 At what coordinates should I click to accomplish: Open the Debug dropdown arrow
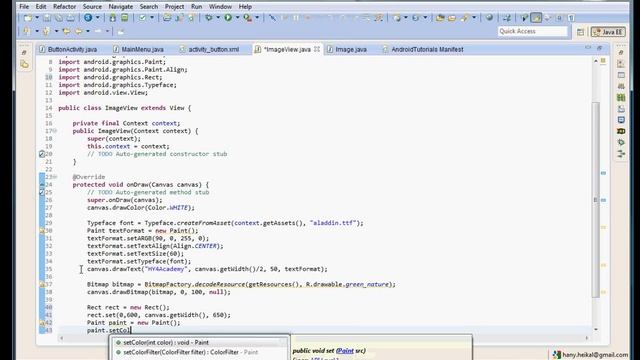pos(218,18)
